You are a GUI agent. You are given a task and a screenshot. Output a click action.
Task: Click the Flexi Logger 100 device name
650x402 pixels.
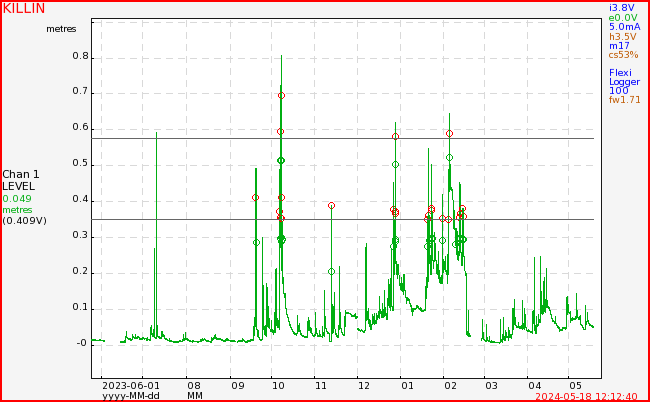pyautogui.click(x=624, y=82)
